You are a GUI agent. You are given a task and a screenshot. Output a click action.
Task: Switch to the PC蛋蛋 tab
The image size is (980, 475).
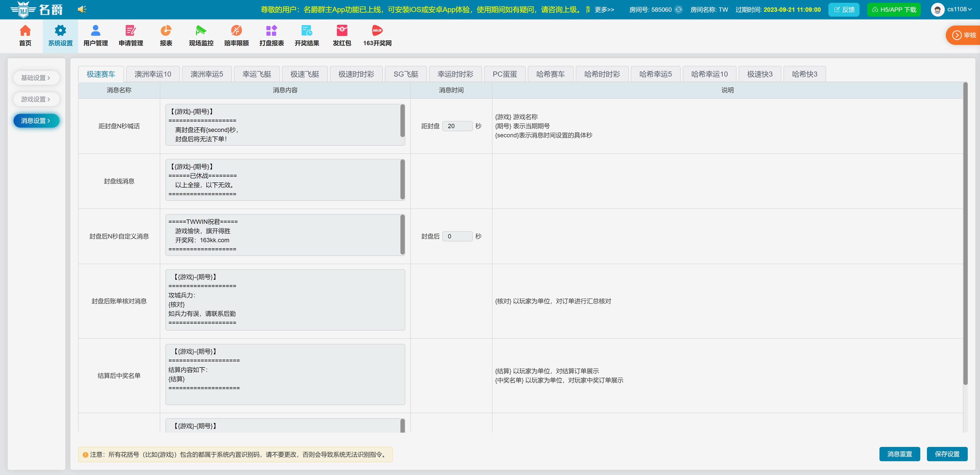[505, 74]
